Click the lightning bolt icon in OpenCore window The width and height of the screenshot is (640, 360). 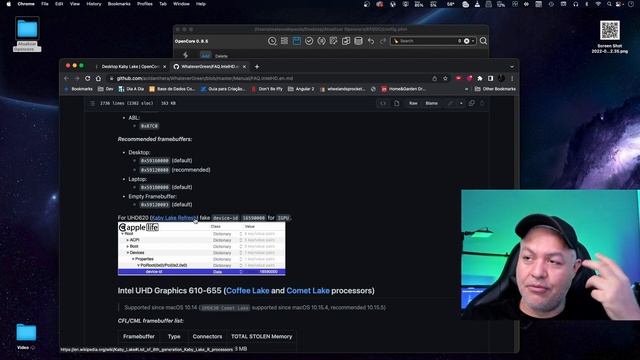186,55
